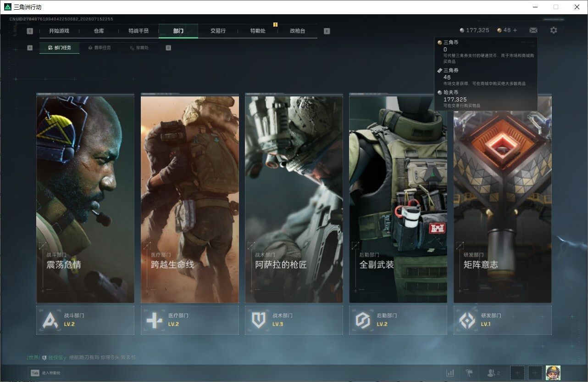The height and width of the screenshot is (382, 588).
Task: Select the 改枪台 tab
Action: coord(297,31)
